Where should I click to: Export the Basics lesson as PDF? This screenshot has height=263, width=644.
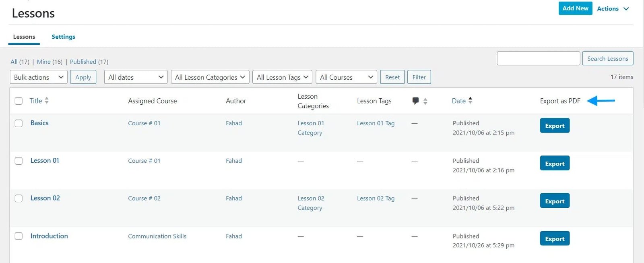[555, 126]
